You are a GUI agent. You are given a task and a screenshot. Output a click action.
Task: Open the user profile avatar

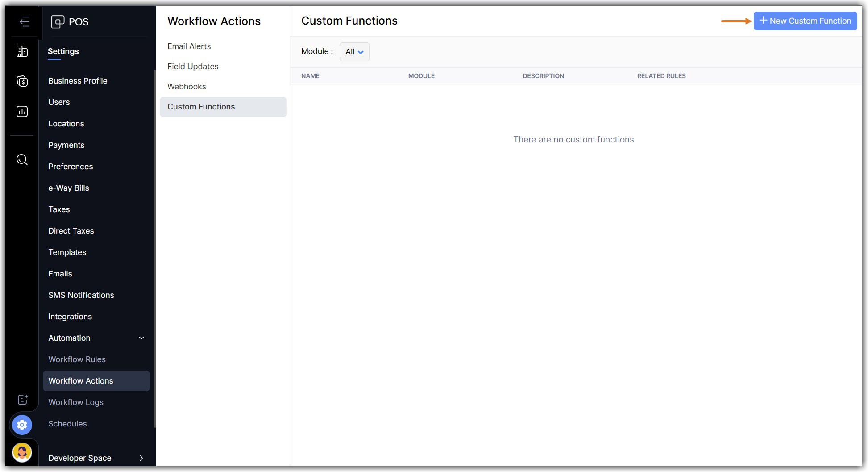pos(22,453)
